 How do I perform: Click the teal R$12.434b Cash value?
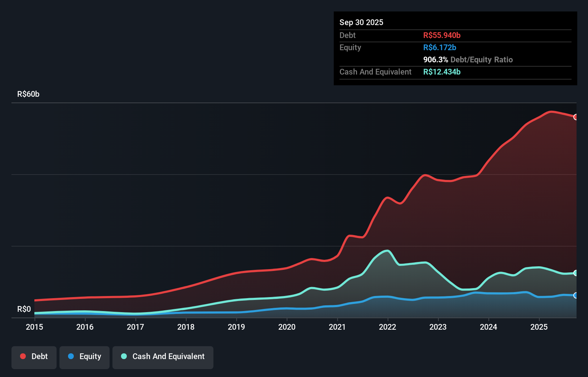(x=442, y=72)
